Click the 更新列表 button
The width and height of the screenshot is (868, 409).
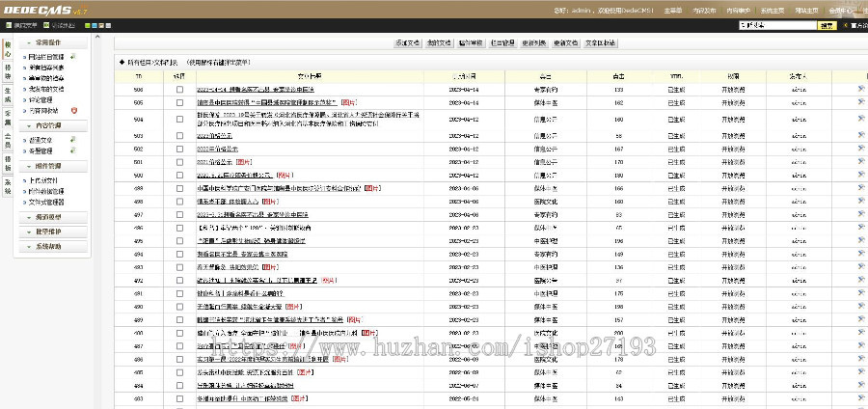point(534,43)
